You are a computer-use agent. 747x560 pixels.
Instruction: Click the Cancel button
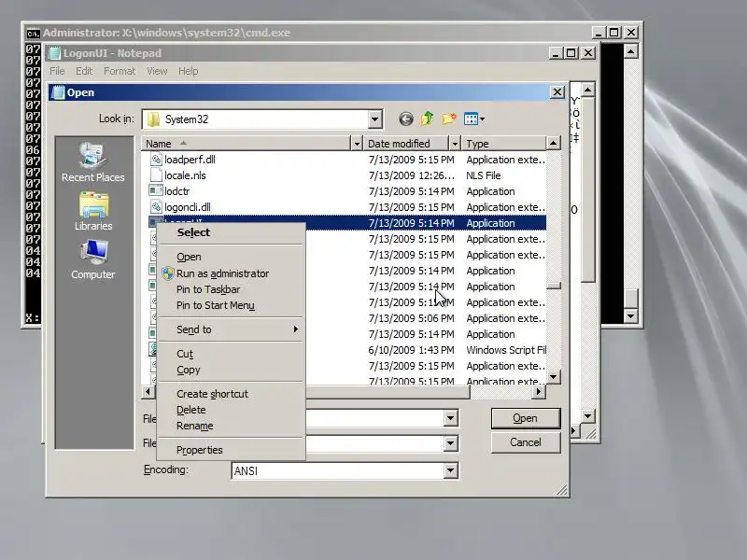[526, 442]
